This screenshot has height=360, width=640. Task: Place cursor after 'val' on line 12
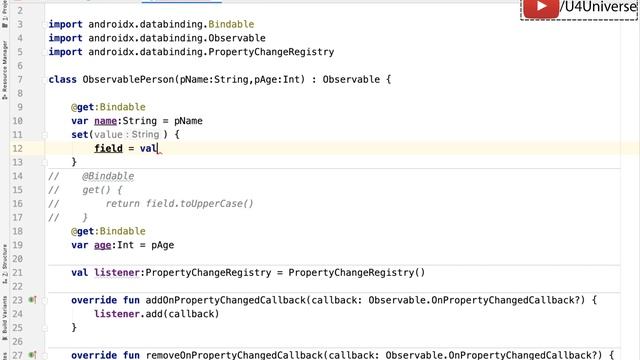[158, 149]
